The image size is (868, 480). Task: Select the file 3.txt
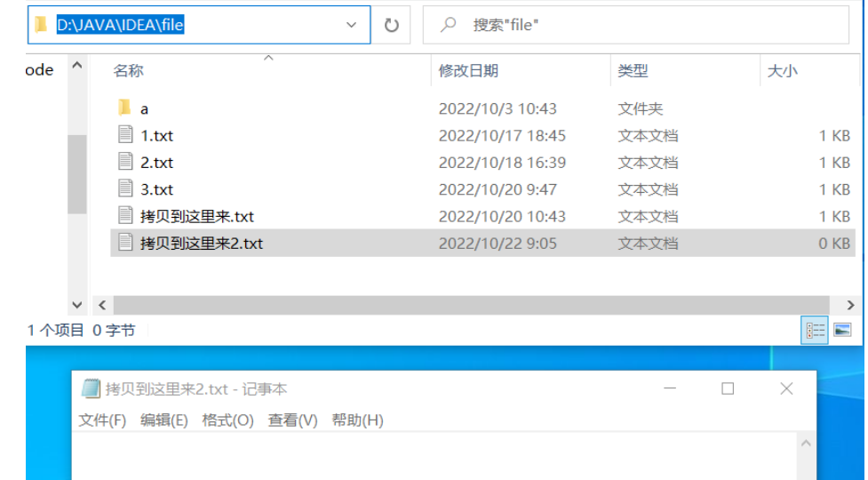[156, 189]
